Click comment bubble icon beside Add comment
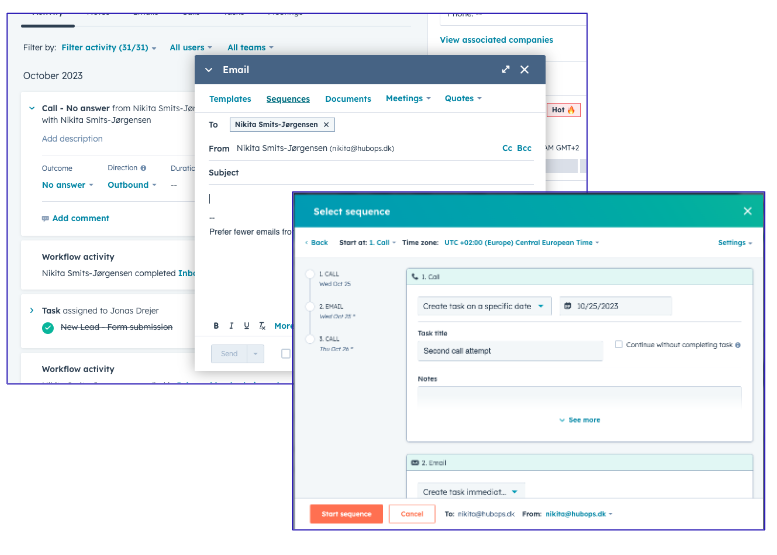 click(x=46, y=219)
